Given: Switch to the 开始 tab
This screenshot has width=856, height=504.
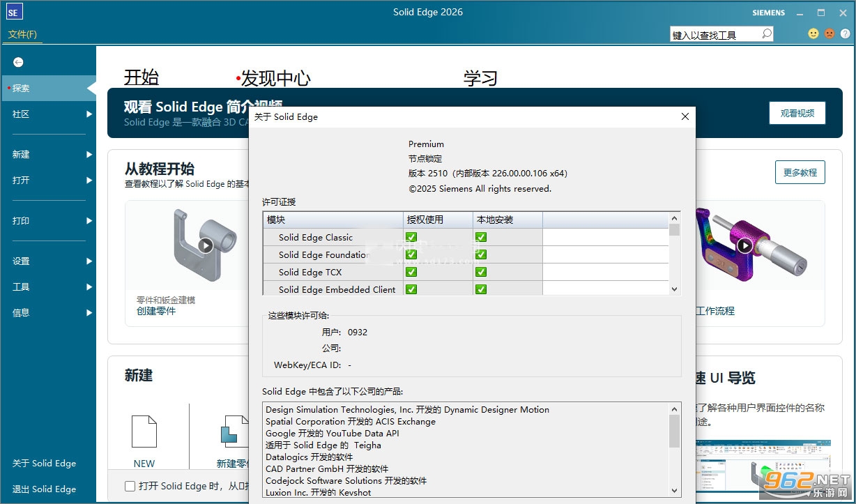Looking at the screenshot, I should coord(142,77).
